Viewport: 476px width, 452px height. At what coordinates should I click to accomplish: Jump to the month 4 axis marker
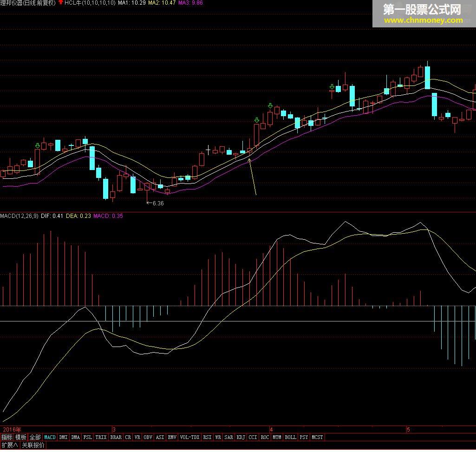(x=271, y=430)
